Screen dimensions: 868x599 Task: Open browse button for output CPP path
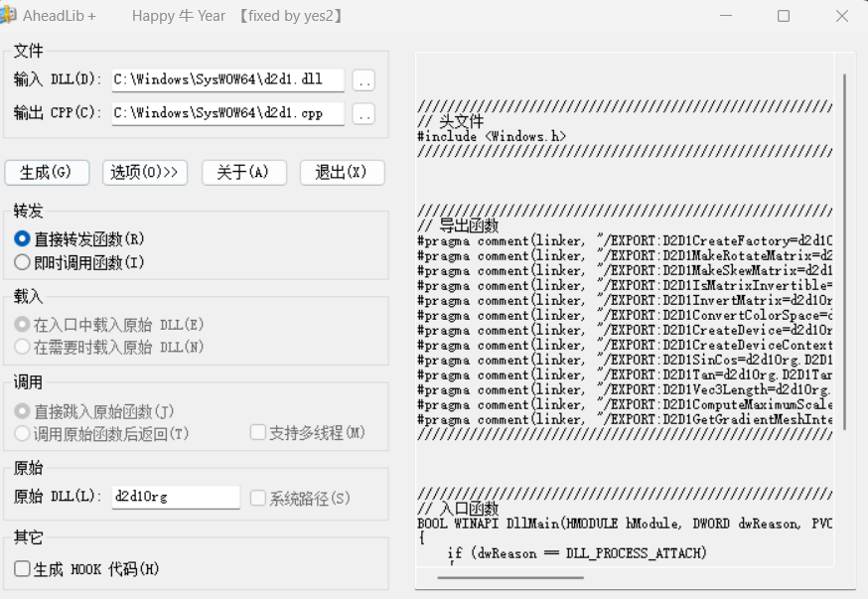[363, 114]
